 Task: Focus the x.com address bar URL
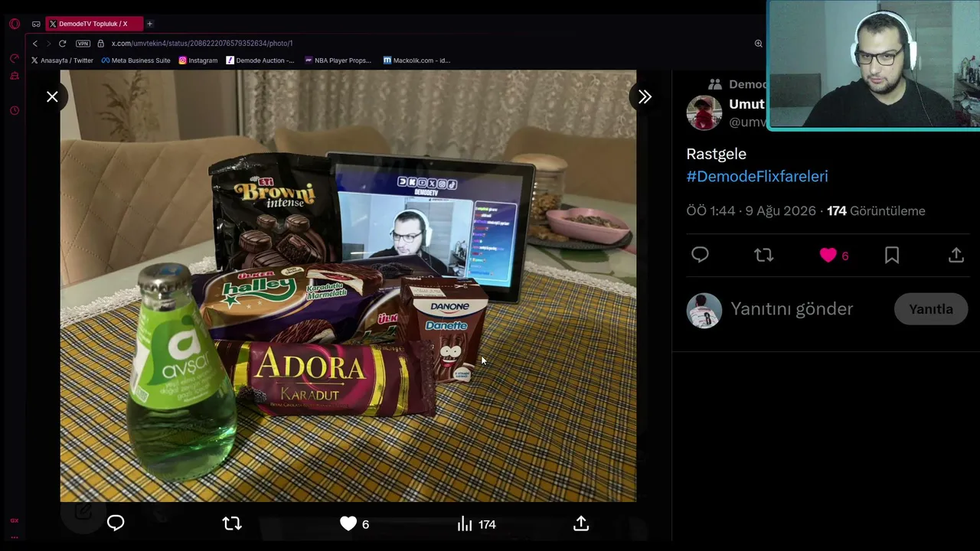[x=202, y=44]
